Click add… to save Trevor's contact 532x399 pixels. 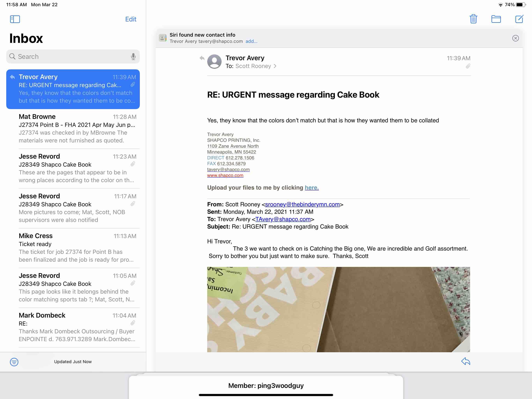coord(251,41)
